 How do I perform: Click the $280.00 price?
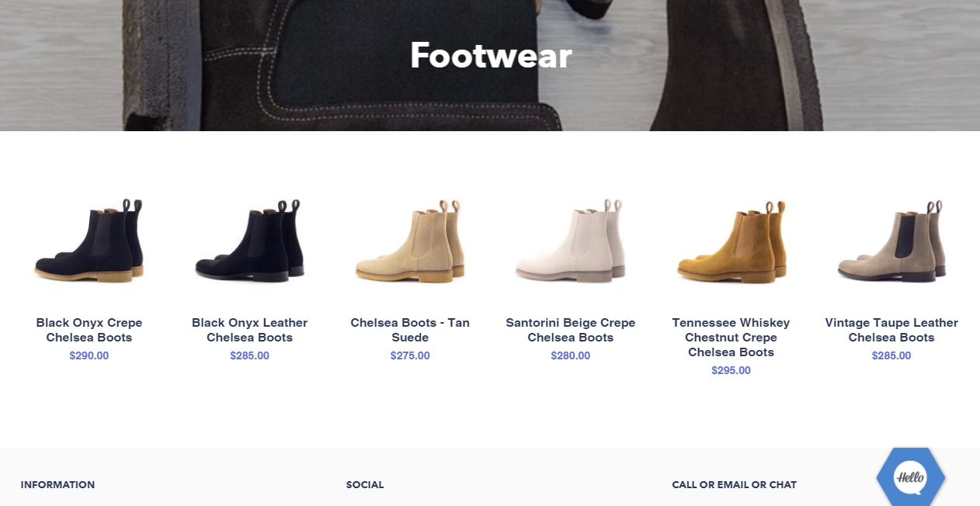click(571, 355)
